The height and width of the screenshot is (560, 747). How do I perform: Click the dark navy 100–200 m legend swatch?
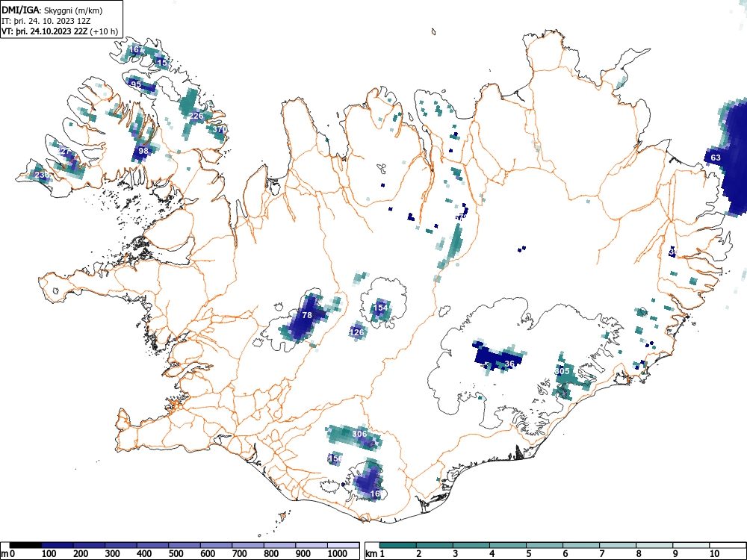(58, 545)
